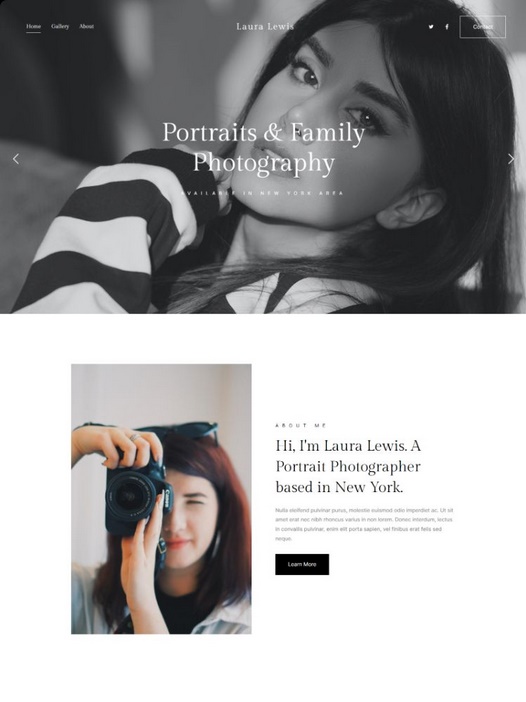Select the About navigation item
The width and height of the screenshot is (526, 702).
[x=86, y=26]
